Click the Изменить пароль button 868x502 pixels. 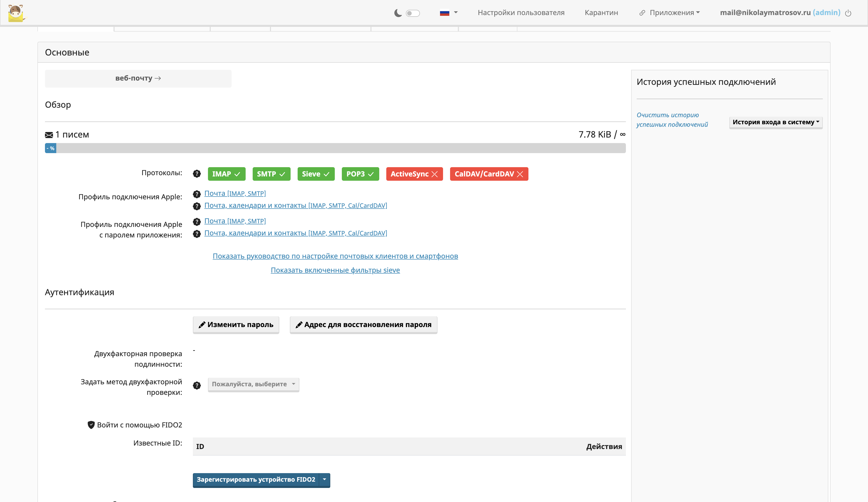tap(236, 325)
